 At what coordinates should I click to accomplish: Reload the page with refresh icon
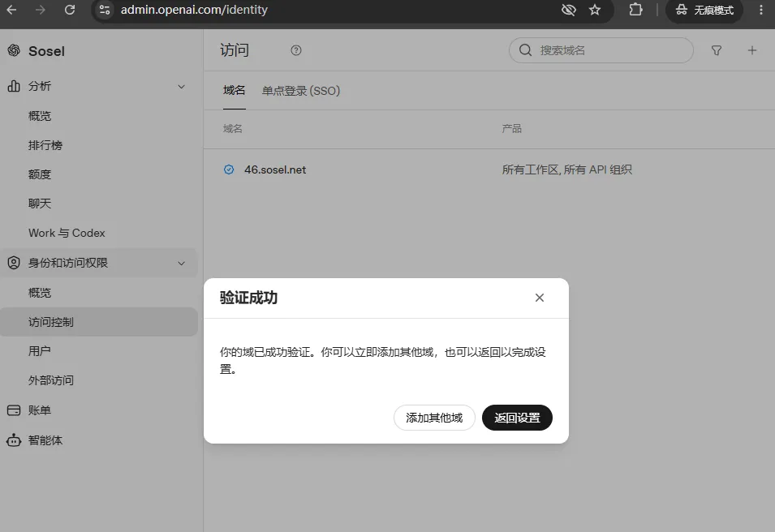pos(70,10)
